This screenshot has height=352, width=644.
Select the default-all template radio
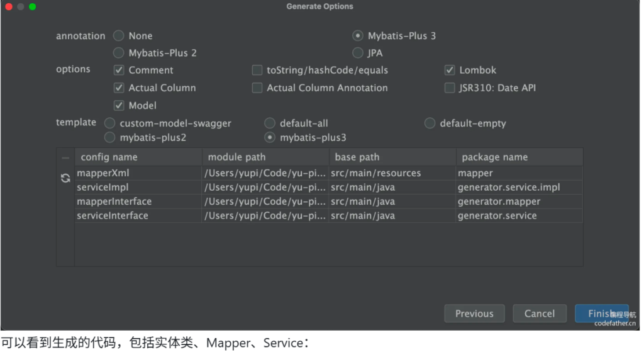click(x=270, y=123)
